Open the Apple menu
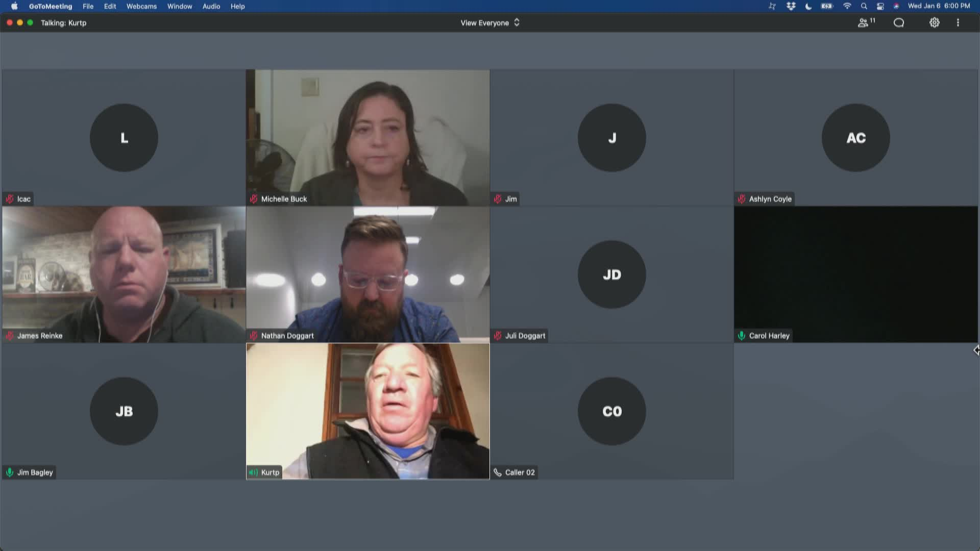980x551 pixels. click(14, 6)
